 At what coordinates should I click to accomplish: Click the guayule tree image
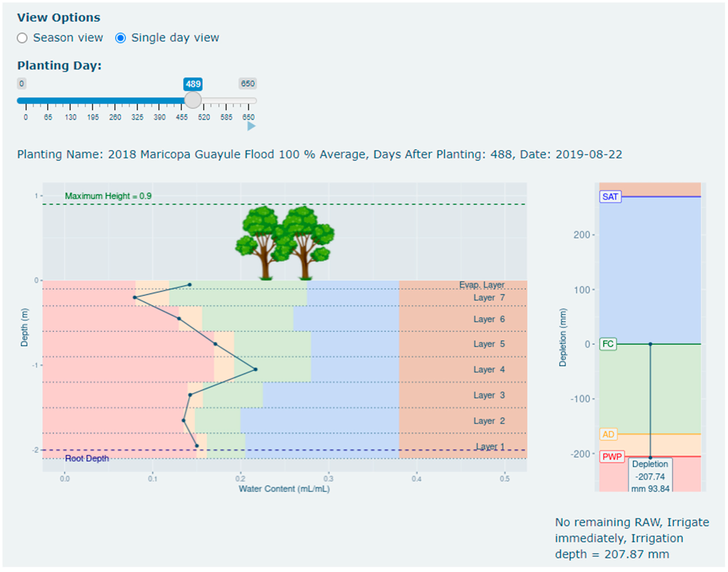285,243
